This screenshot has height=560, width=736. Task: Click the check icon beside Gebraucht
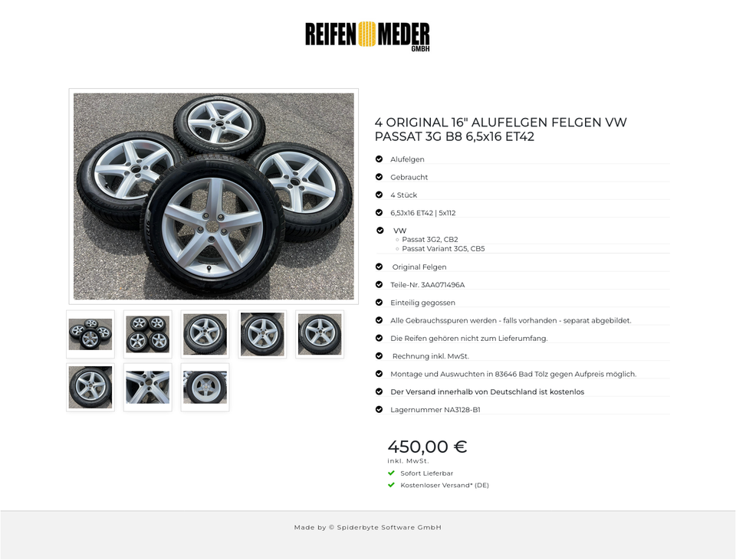379,177
